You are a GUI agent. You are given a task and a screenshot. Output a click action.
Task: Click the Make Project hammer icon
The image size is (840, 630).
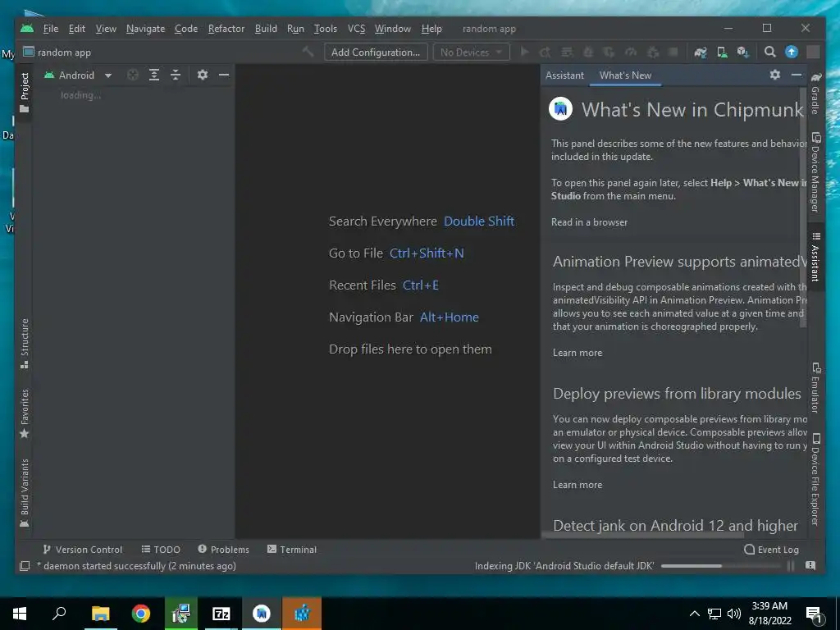point(308,52)
